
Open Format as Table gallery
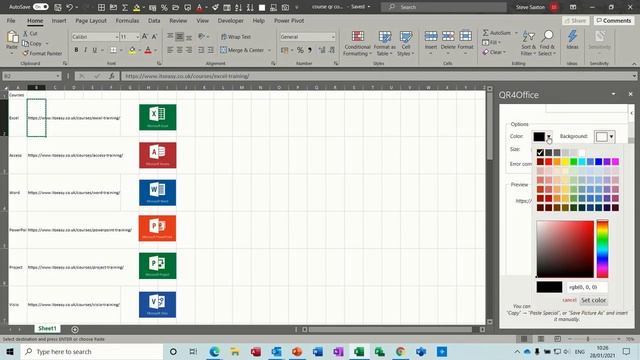tap(384, 43)
